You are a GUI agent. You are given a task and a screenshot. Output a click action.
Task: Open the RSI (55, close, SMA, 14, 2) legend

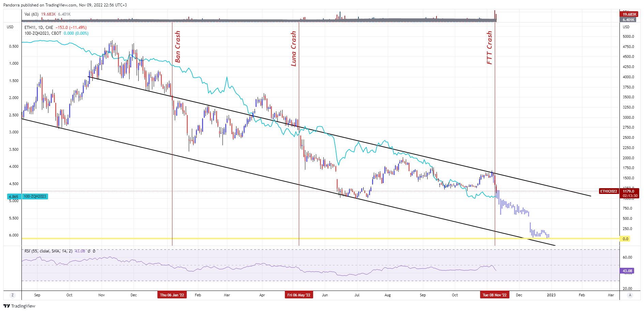pyautogui.click(x=48, y=251)
